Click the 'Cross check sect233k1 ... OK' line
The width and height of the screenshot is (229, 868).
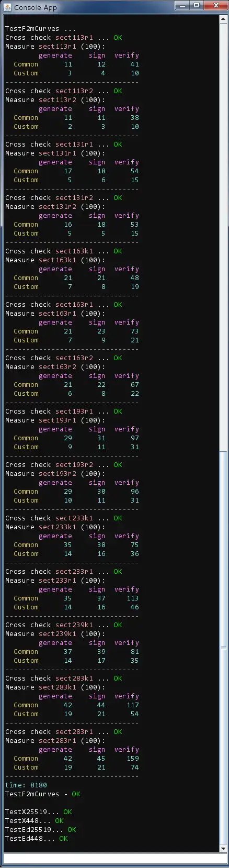click(64, 518)
